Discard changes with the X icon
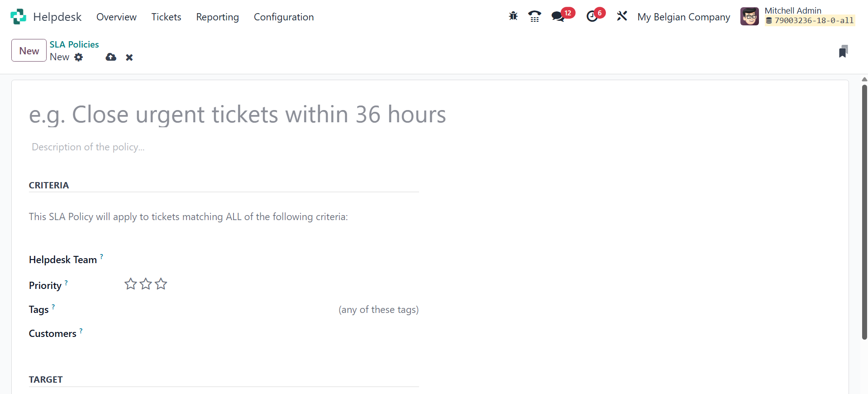 point(129,58)
